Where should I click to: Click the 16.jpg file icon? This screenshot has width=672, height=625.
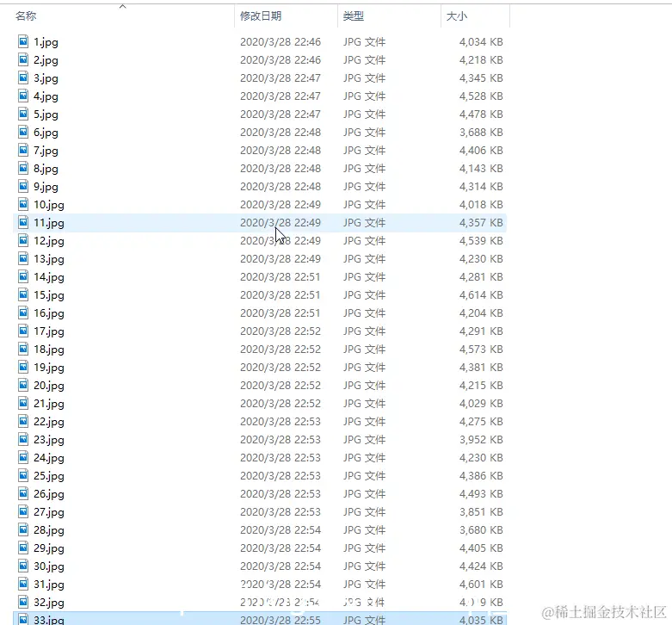tap(23, 312)
